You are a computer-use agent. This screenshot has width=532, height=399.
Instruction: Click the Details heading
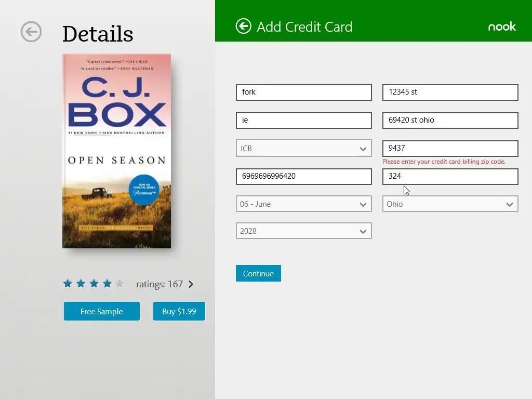[x=98, y=34]
